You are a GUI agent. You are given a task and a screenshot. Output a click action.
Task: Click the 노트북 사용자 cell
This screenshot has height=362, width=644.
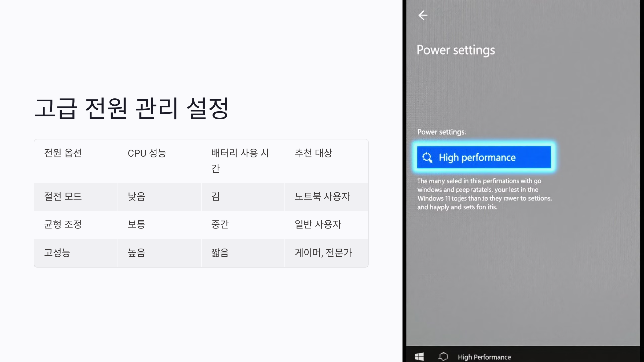[x=322, y=197]
